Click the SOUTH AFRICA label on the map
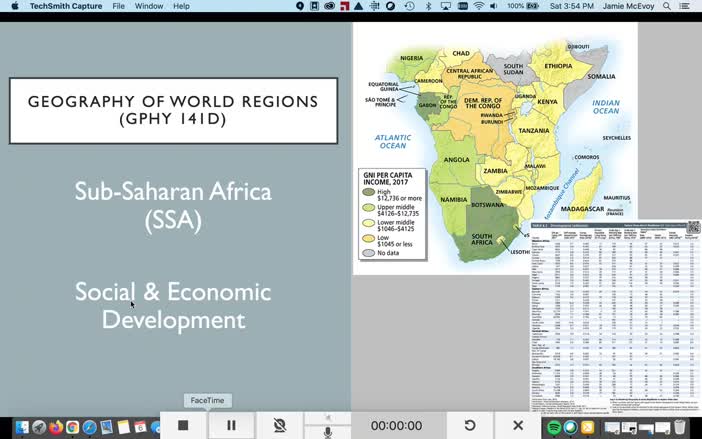 (482, 239)
